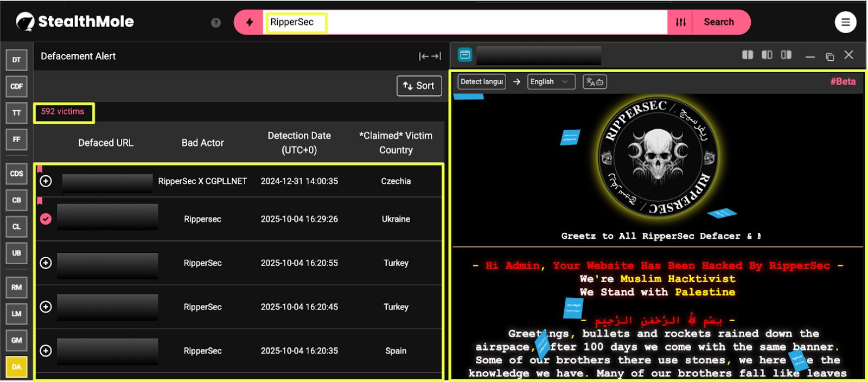Open the Detect language dropdown
Image resolution: width=868 pixels, height=382 pixels.
click(x=482, y=82)
